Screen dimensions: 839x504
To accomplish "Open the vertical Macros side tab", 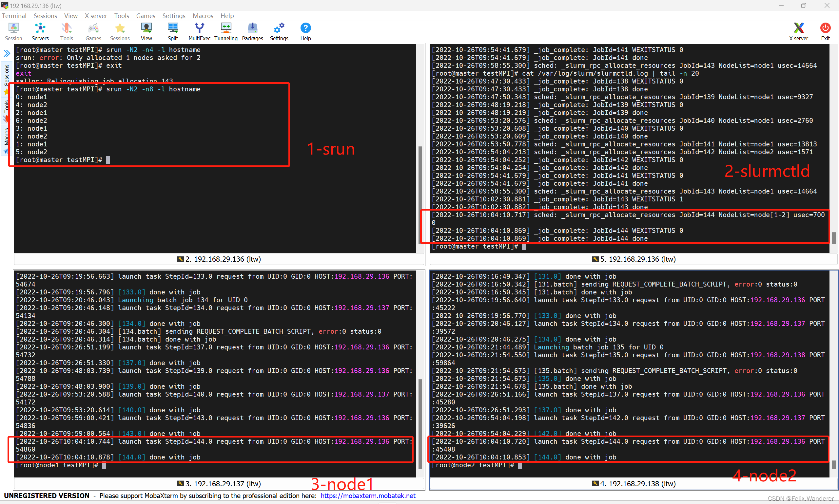I will (7, 137).
